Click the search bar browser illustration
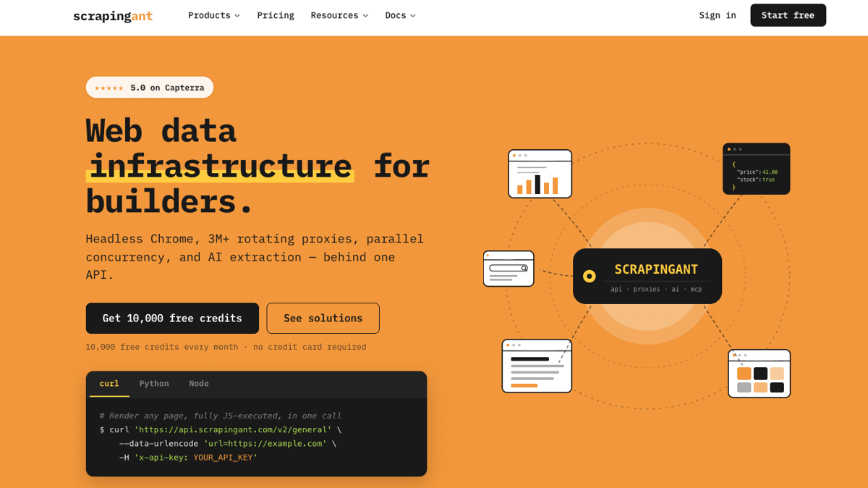This screenshot has height=488, width=868. (x=509, y=269)
